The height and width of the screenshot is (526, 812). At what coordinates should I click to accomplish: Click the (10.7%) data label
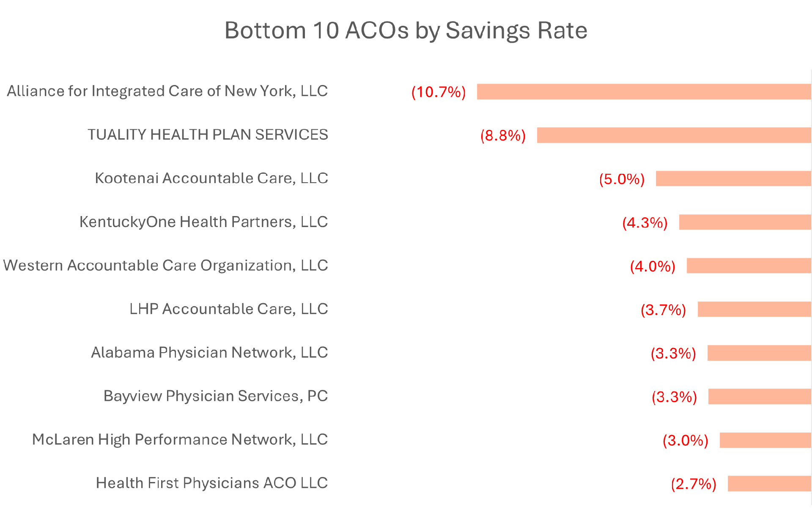click(x=439, y=92)
